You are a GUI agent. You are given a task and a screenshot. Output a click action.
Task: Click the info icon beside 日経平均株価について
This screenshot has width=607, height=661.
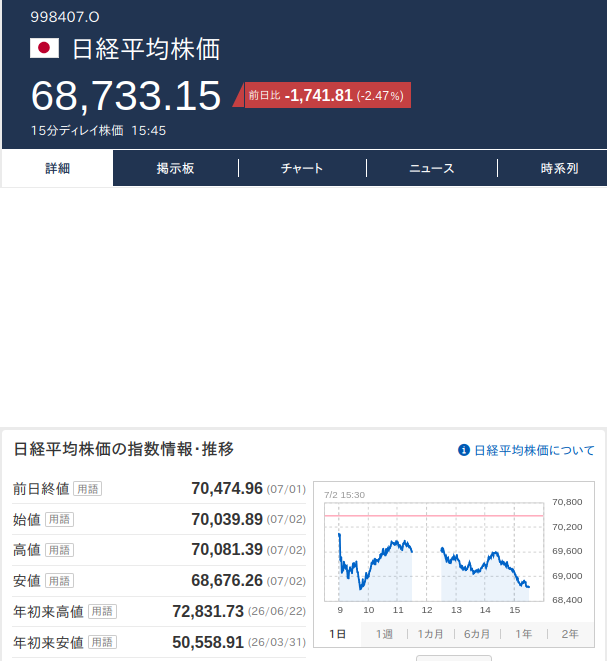point(464,450)
